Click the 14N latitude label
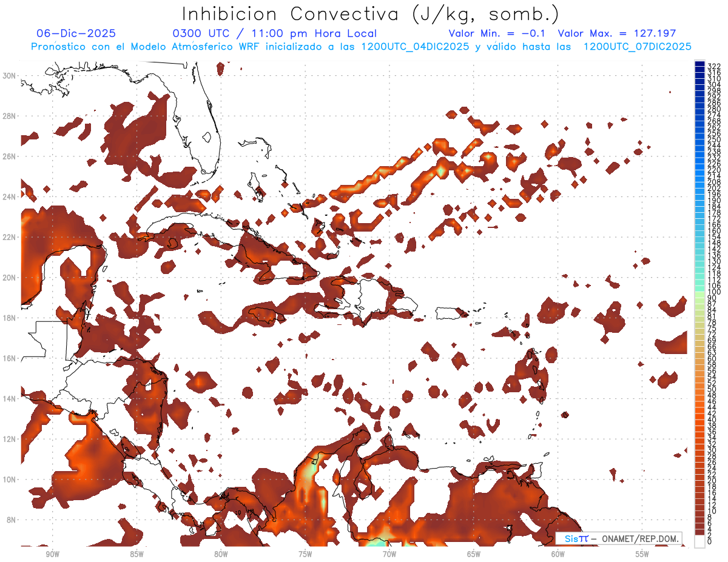This screenshot has width=728, height=562. pos(10,398)
